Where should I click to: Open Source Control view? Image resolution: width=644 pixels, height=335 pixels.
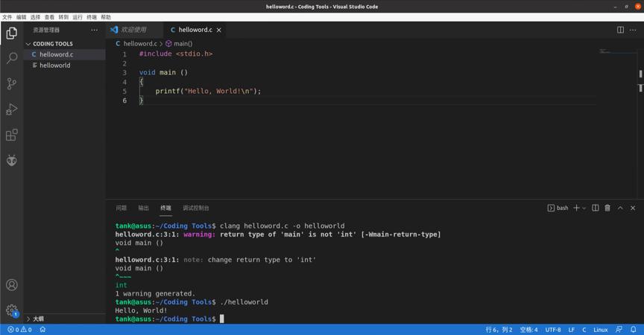point(11,83)
